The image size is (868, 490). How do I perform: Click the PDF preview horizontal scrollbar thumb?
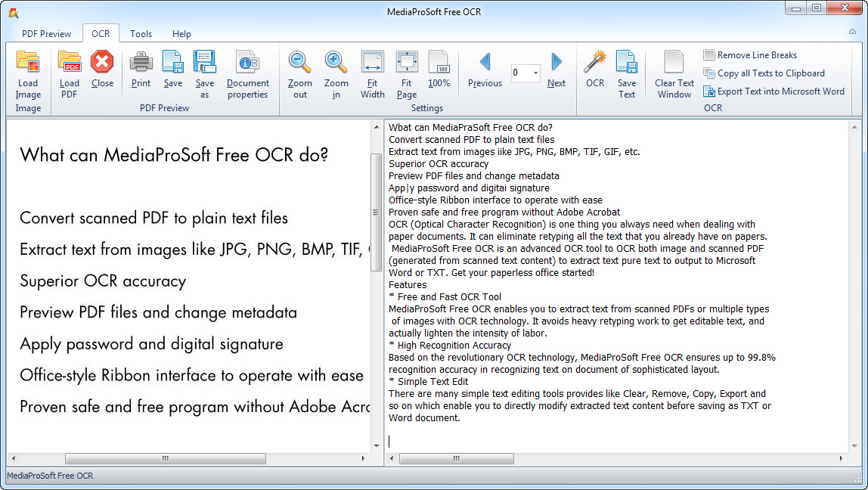166,458
